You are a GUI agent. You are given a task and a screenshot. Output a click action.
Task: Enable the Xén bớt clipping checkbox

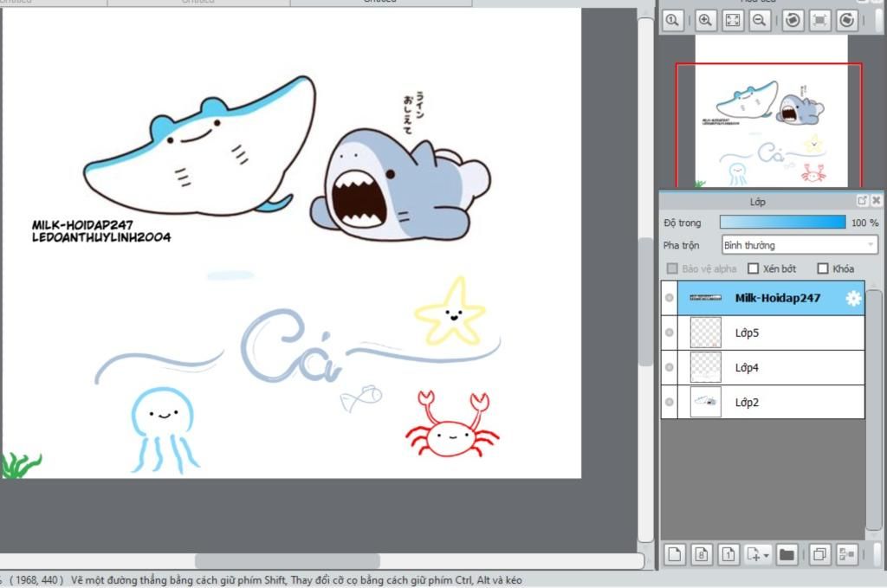coord(753,268)
